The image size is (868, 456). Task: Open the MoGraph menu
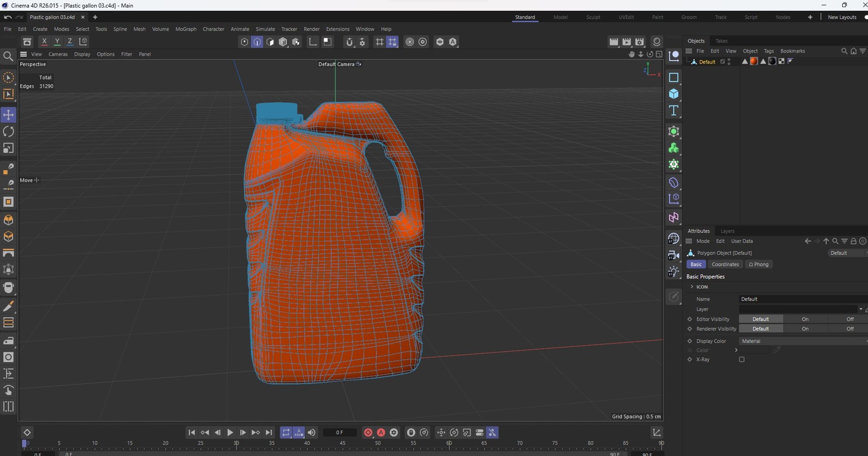tap(186, 29)
